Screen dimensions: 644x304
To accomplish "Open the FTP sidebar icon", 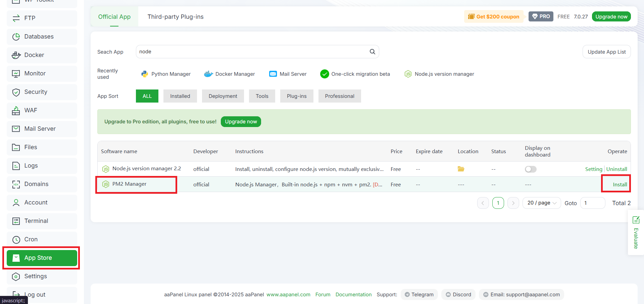I will [x=16, y=18].
